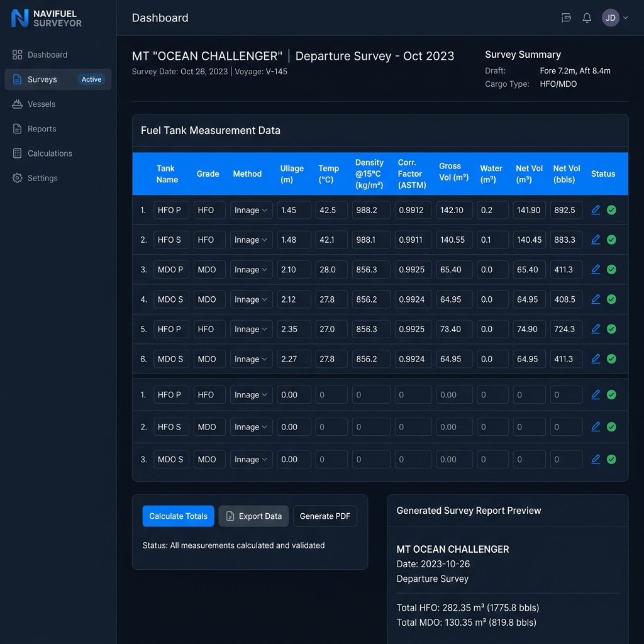Open Calculations in the sidebar
The image size is (644, 644).
(58, 153)
